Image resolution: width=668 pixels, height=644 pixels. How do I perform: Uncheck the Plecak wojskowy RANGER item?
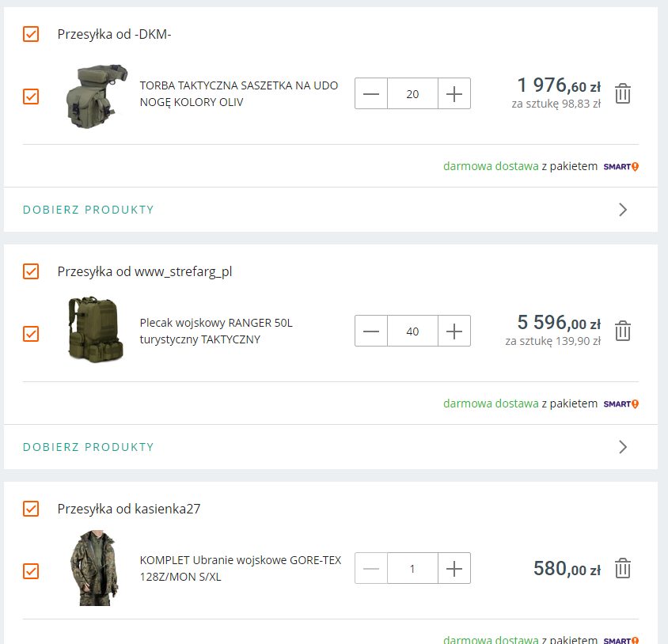point(31,334)
